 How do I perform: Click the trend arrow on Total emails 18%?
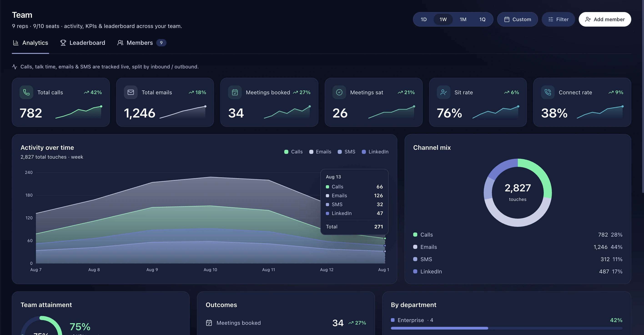[x=191, y=92]
